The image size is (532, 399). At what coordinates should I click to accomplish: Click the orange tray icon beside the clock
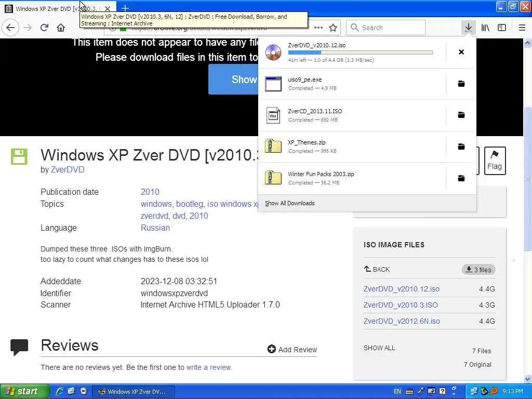[x=494, y=391]
